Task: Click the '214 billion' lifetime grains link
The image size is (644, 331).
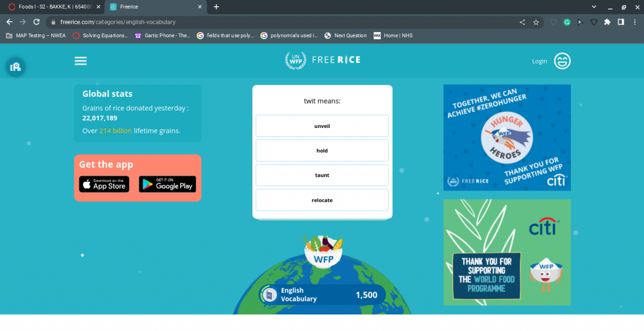Action: pos(115,130)
